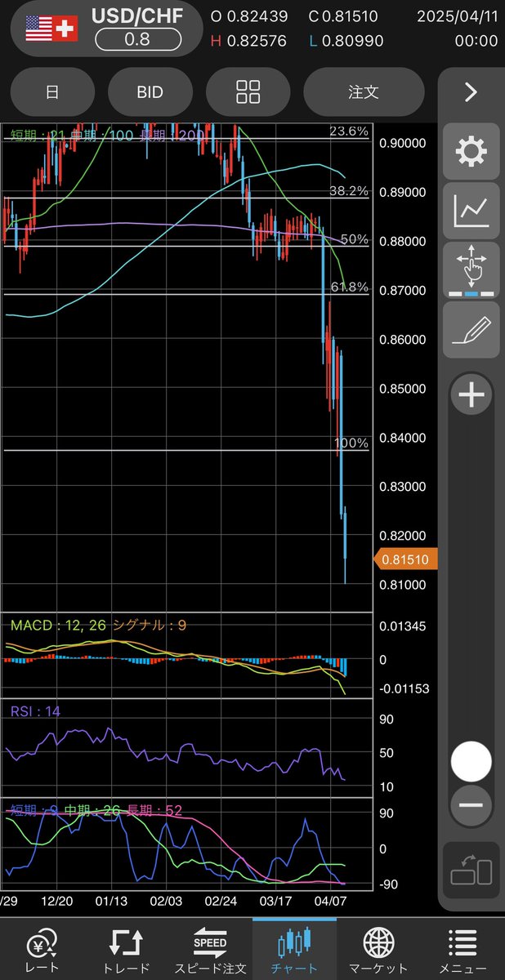Switch to the line chart type icon
Image resolution: width=505 pixels, height=980 pixels.
[x=471, y=211]
